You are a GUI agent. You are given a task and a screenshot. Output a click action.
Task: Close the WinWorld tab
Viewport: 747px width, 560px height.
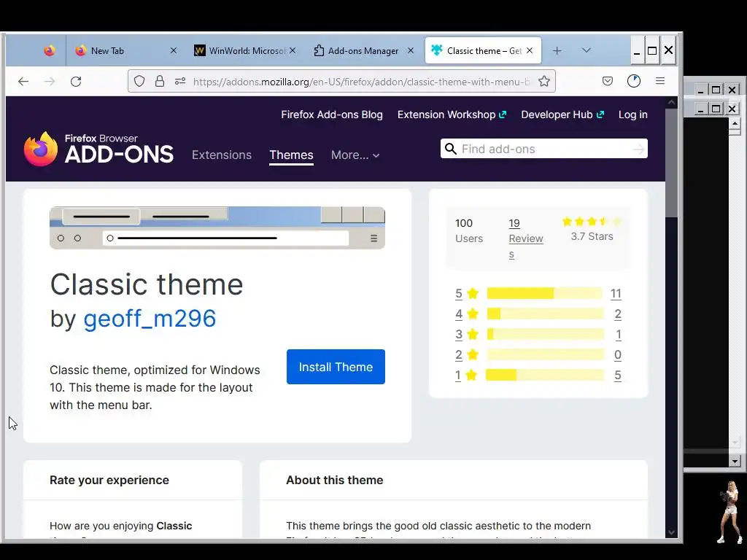tap(293, 50)
